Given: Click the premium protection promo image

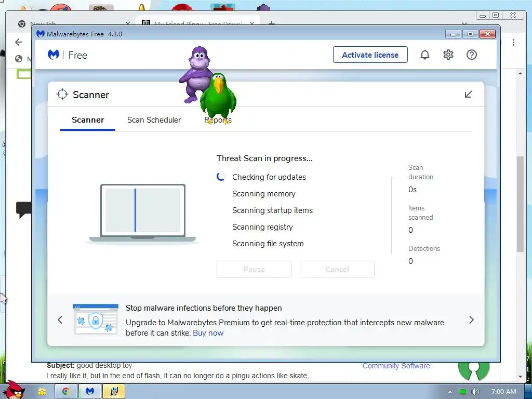Looking at the screenshot, I should pos(96,320).
